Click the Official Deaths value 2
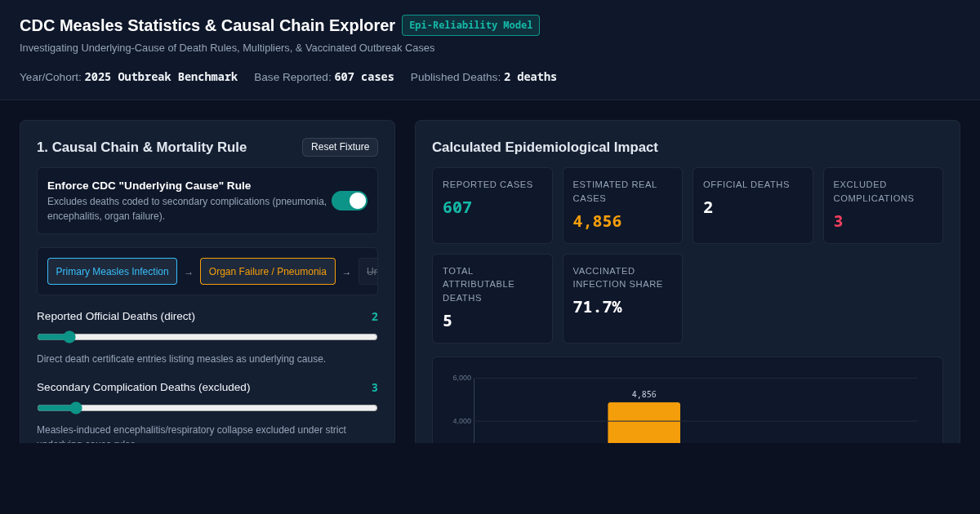This screenshot has height=514, width=980. 708,207
